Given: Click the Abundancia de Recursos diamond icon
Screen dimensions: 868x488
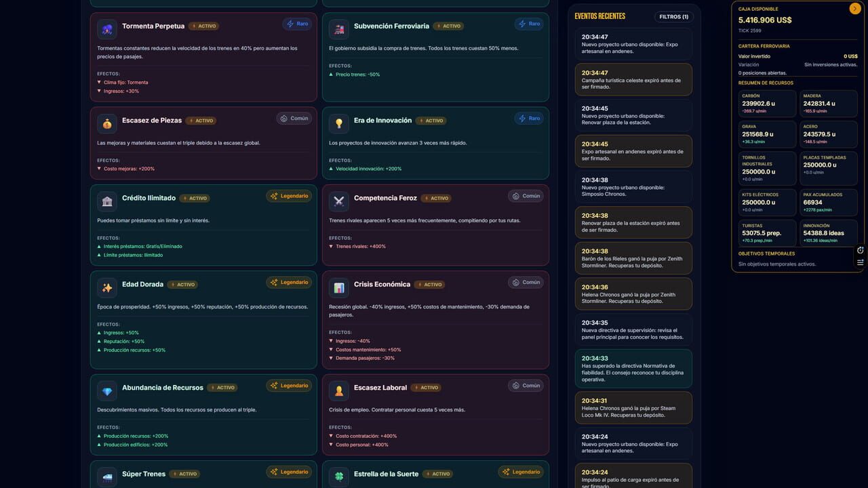Looking at the screenshot, I should (x=107, y=391).
